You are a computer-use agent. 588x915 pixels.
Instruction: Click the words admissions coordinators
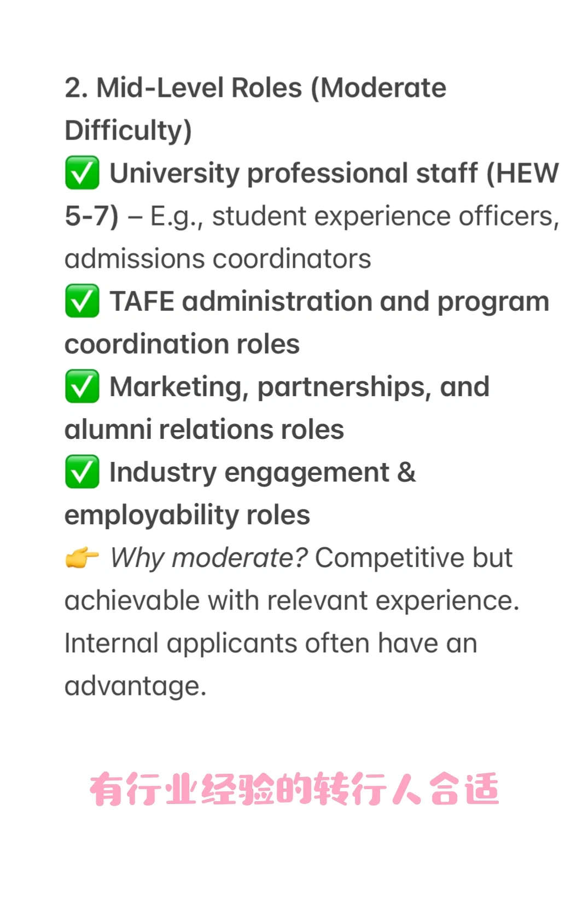(x=218, y=259)
